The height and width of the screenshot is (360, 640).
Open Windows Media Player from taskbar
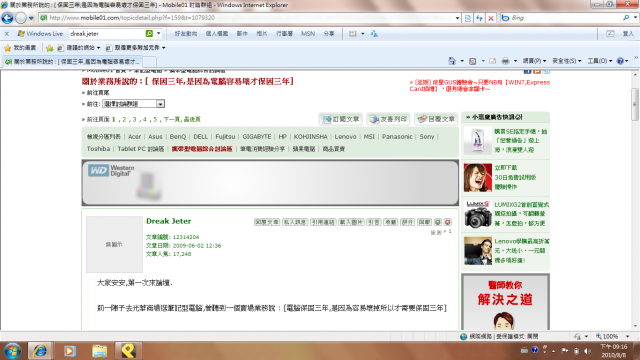tap(69, 351)
